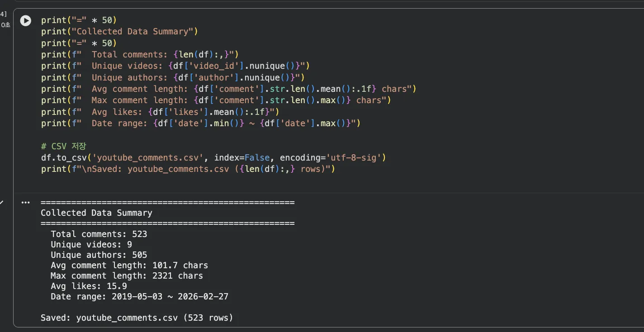Click the cell execution count number

point(4,14)
